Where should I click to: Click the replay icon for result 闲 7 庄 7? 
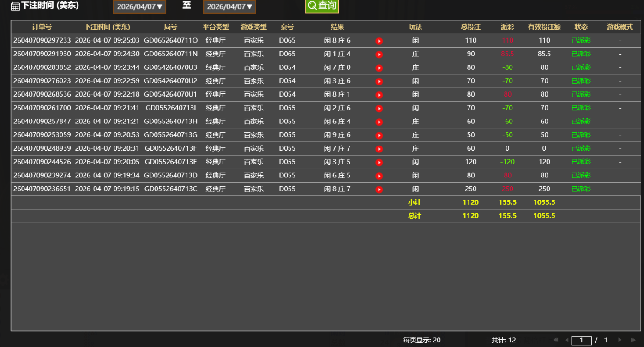379,148
